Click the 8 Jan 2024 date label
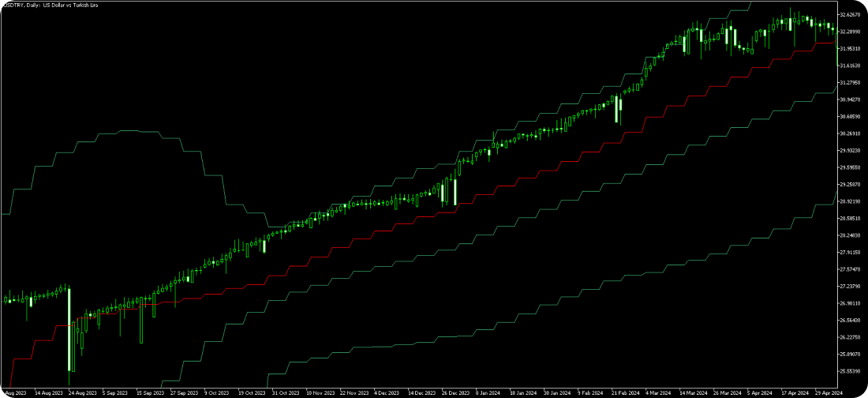 point(488,392)
